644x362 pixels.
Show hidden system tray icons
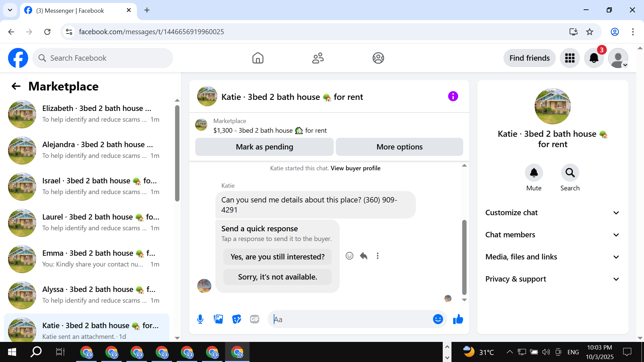(x=509, y=352)
